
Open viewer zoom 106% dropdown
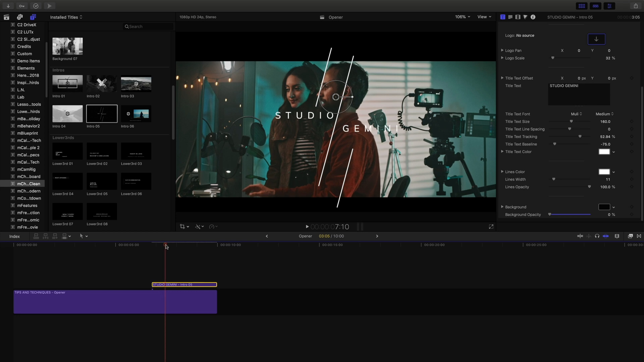pos(463,17)
